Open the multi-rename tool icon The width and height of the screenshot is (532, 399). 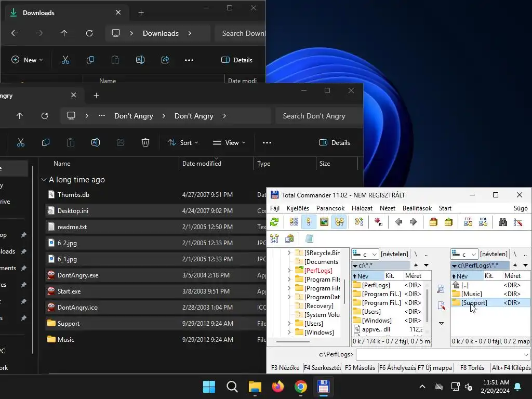tap(518, 222)
